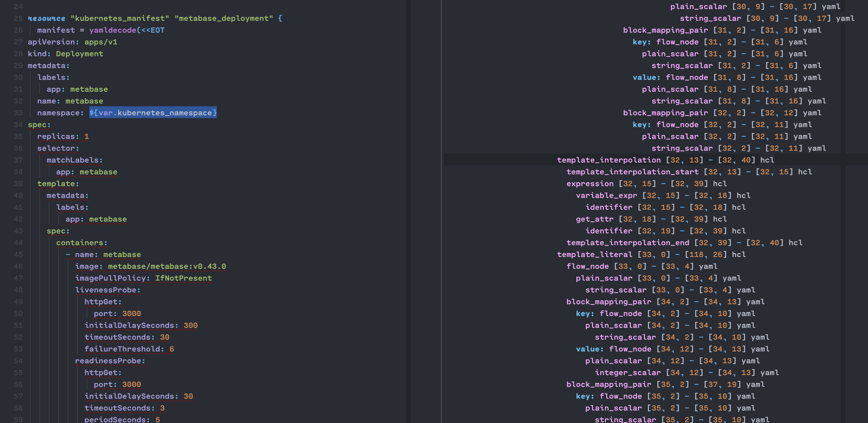Click kind: Deployment line
Viewport: 868px width, 423px height.
tap(65, 54)
